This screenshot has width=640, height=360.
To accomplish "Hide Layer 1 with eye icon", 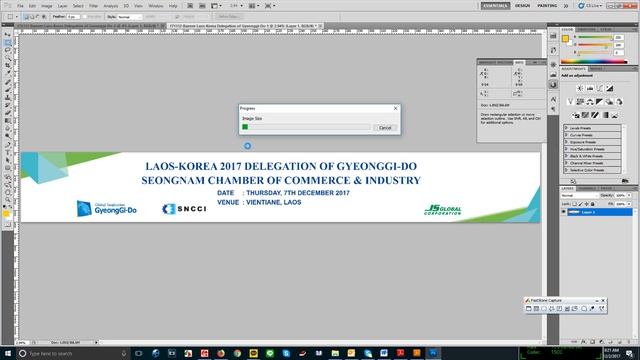I will [x=564, y=211].
